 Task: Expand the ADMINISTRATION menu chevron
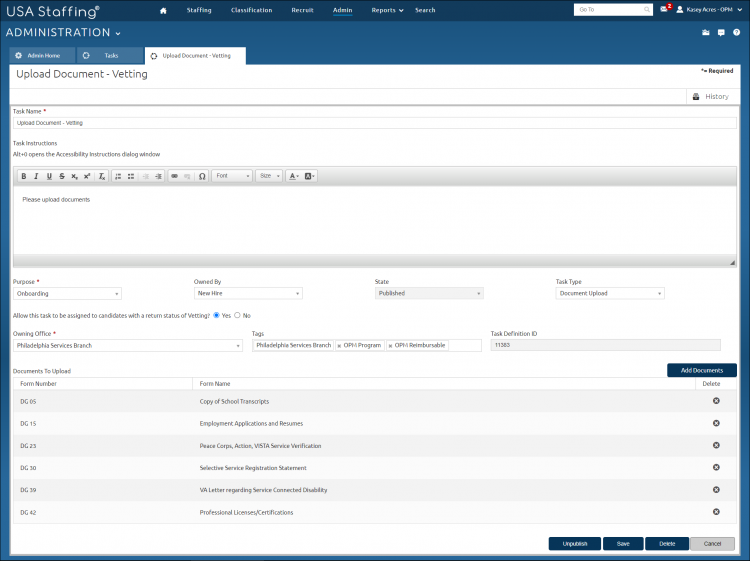pyautogui.click(x=118, y=33)
